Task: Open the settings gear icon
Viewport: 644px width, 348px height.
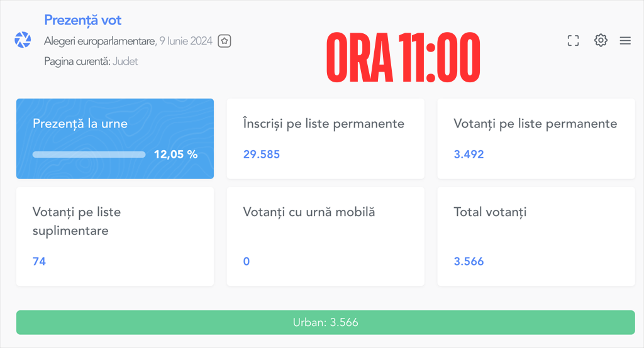Action: [x=601, y=40]
